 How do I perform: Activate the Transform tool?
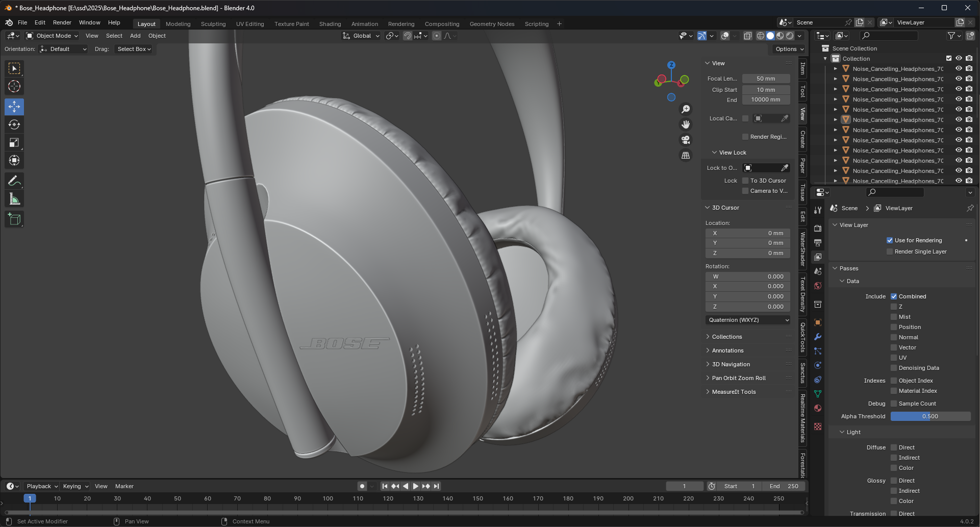coord(14,160)
